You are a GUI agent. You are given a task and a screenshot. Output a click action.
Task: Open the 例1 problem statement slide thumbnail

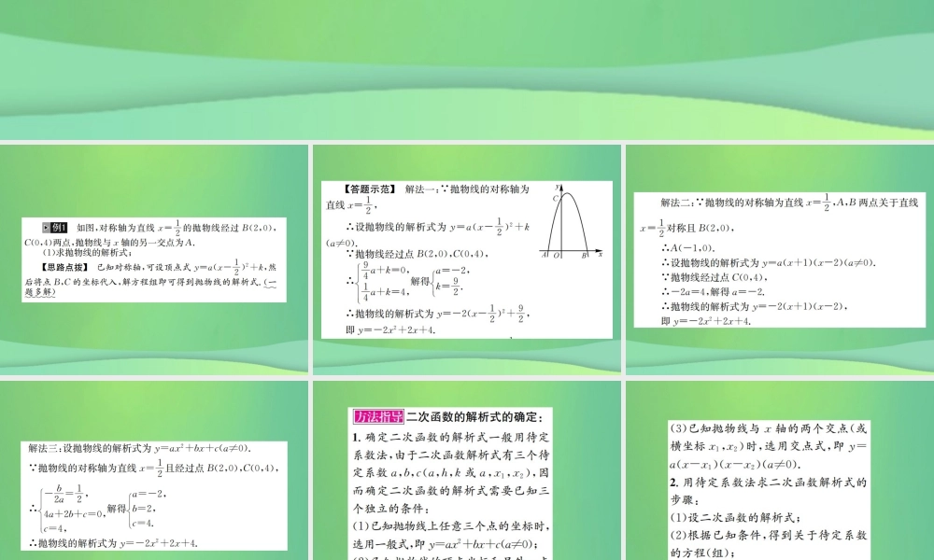tap(154, 259)
